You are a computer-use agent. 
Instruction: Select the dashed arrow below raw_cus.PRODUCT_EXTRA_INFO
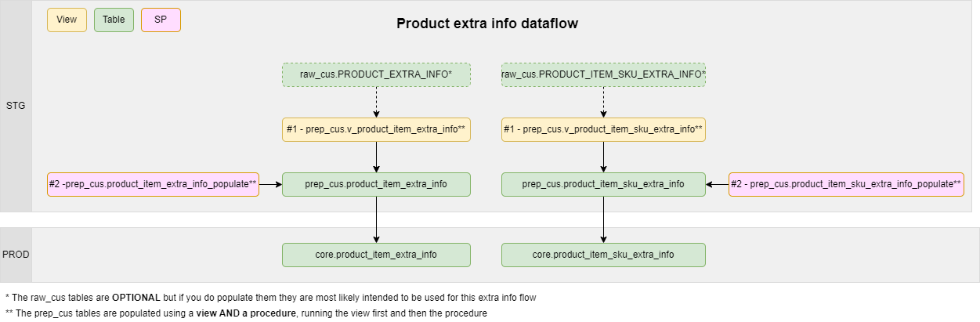click(377, 102)
